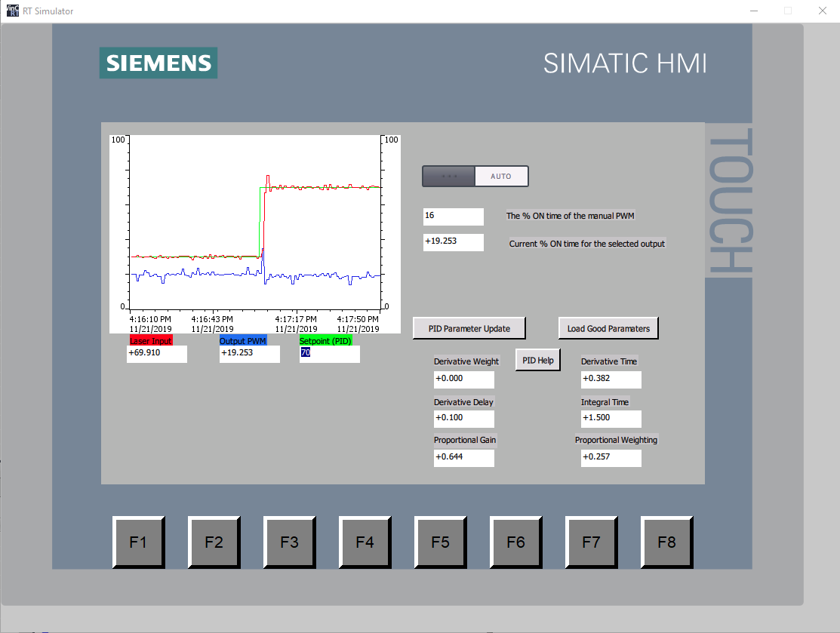Viewport: 840px width, 633px height.
Task: Click the RT Simulator title bar icon
Action: [x=12, y=11]
